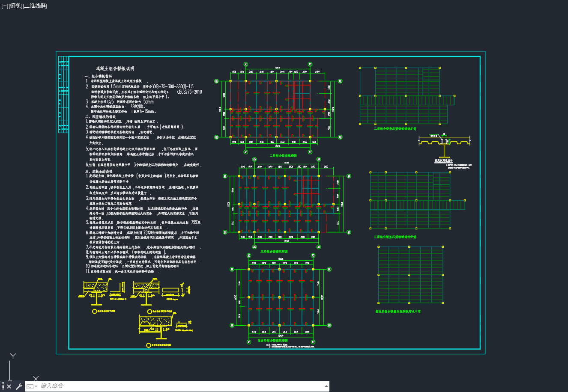Grab the command line grip handle
This screenshot has width=568, height=392.
click(3, 386)
